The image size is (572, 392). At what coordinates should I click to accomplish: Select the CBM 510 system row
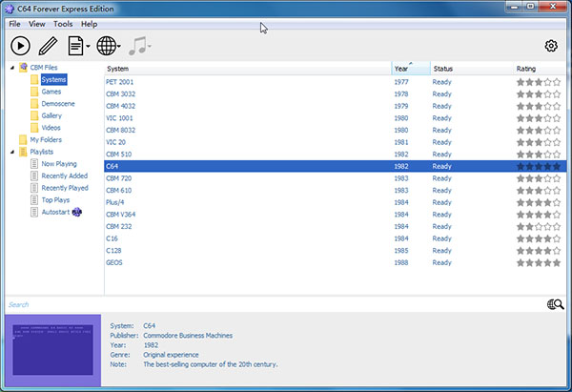[335, 155]
